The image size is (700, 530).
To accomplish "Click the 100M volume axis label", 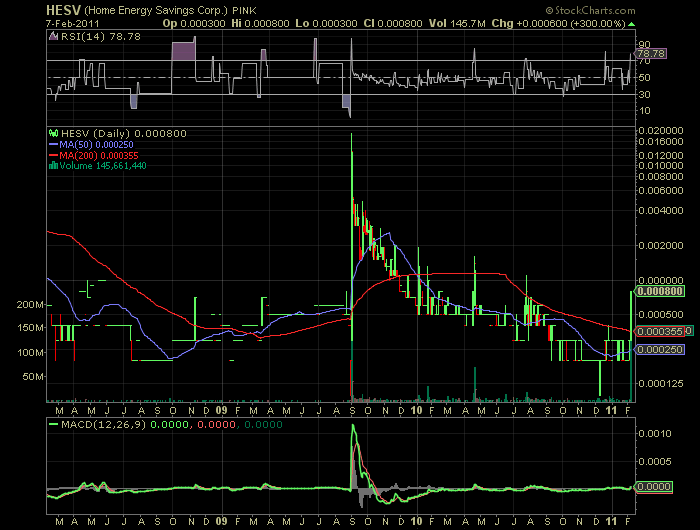I will (x=30, y=353).
